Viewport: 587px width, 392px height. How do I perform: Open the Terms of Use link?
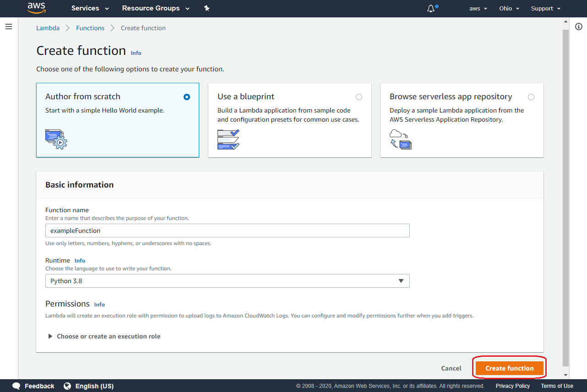(557, 386)
